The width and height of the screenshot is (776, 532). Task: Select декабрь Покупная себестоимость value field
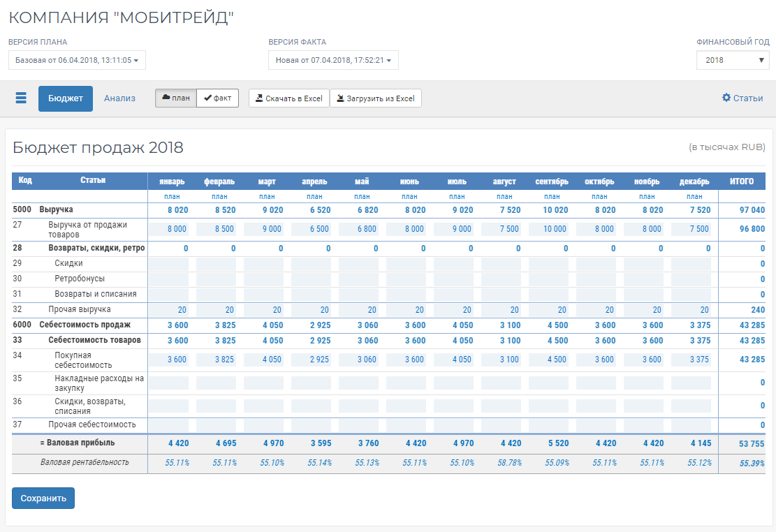(x=691, y=360)
